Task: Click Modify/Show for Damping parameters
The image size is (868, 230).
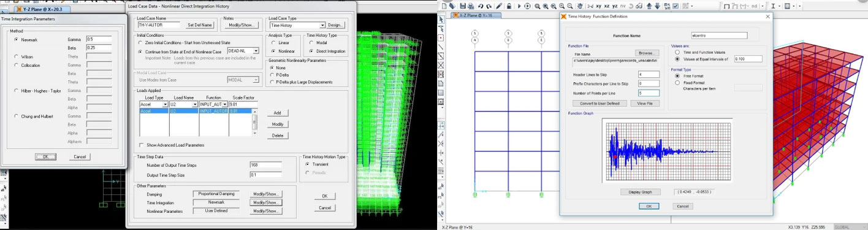Action: [x=267, y=194]
